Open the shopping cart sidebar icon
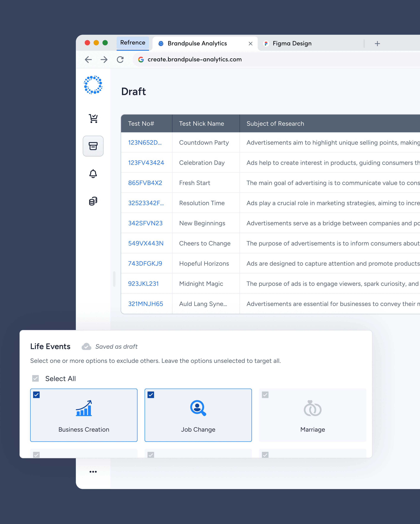The image size is (420, 524). (93, 118)
